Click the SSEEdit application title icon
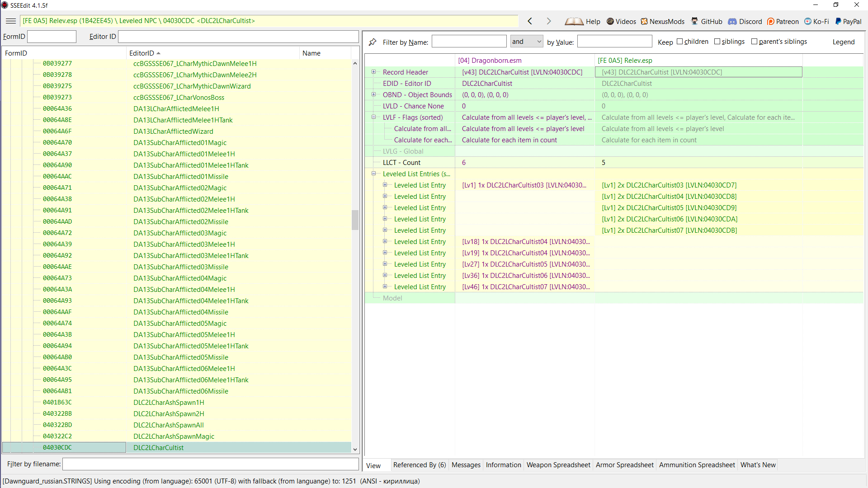This screenshot has width=868, height=488. point(5,5)
